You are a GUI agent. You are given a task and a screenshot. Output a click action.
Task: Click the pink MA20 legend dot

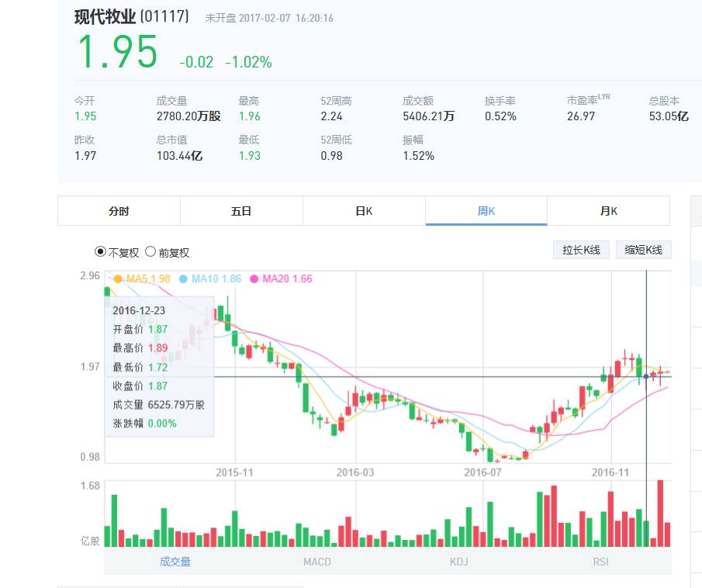coord(254,278)
